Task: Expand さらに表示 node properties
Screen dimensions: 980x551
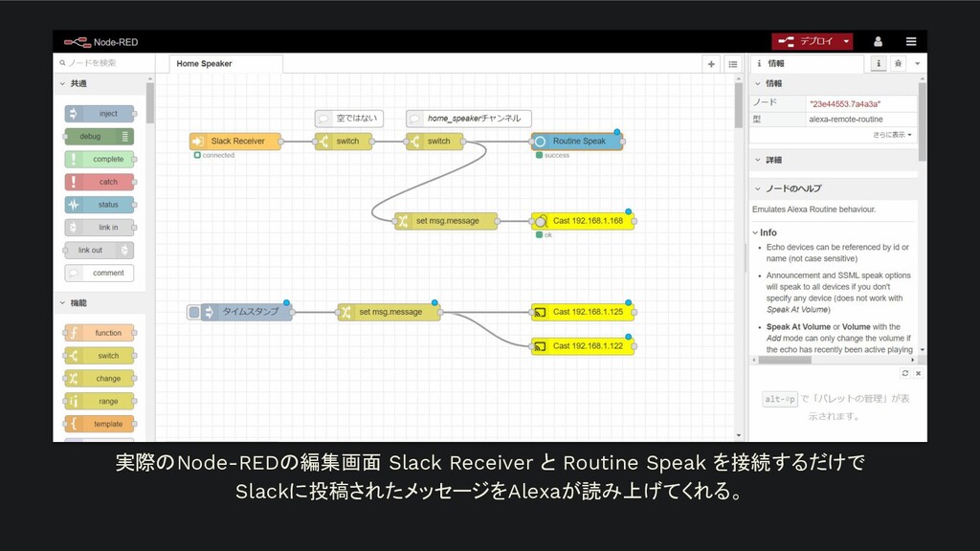Action: (x=892, y=134)
